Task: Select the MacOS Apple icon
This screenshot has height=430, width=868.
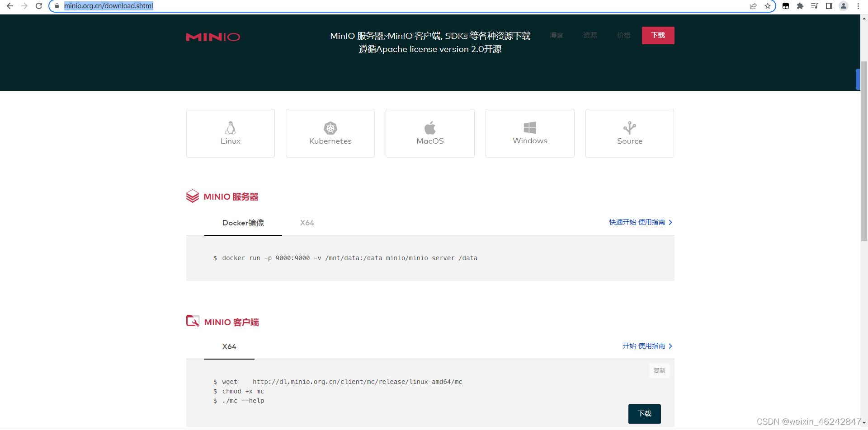Action: pos(430,127)
